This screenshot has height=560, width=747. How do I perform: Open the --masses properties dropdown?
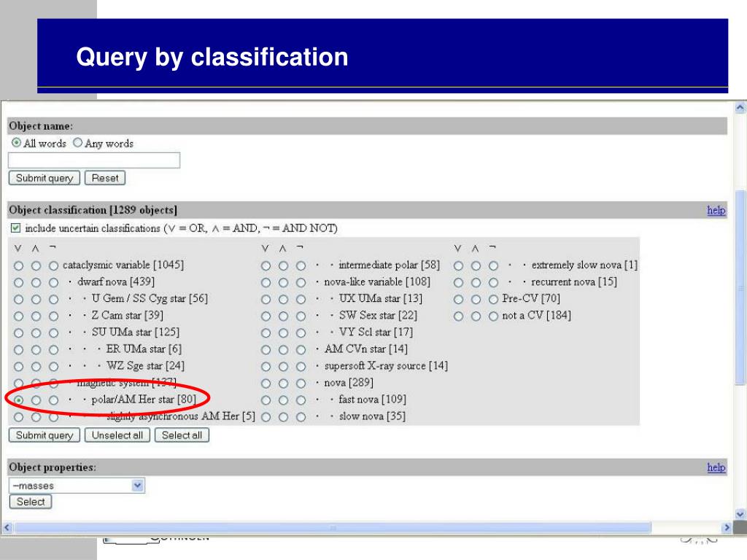pos(77,486)
